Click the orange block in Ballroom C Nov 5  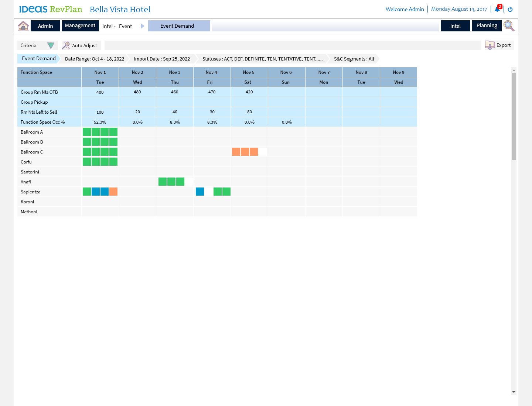click(x=236, y=152)
